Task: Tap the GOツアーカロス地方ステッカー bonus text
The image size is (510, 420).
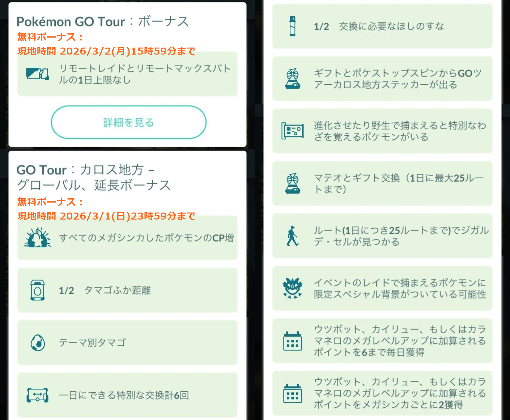Action: click(398, 79)
